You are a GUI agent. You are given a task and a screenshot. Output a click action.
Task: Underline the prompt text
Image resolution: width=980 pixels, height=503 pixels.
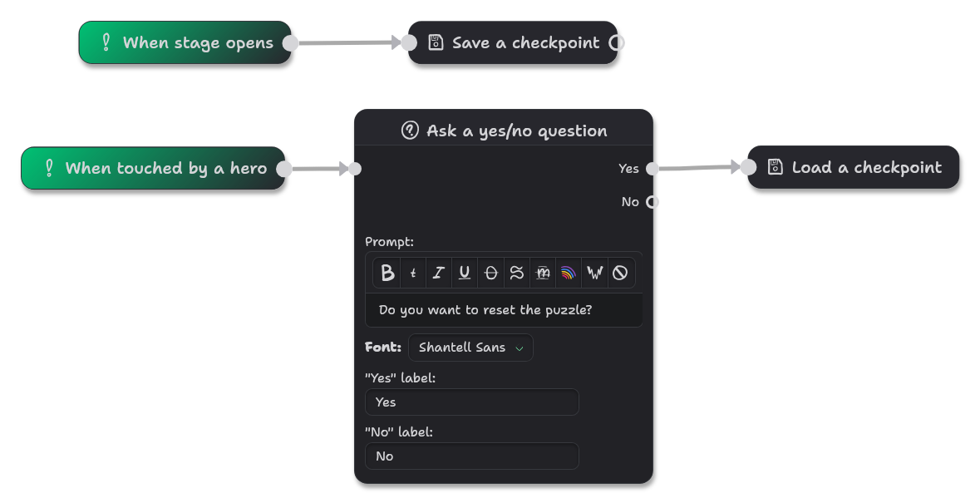coord(464,272)
